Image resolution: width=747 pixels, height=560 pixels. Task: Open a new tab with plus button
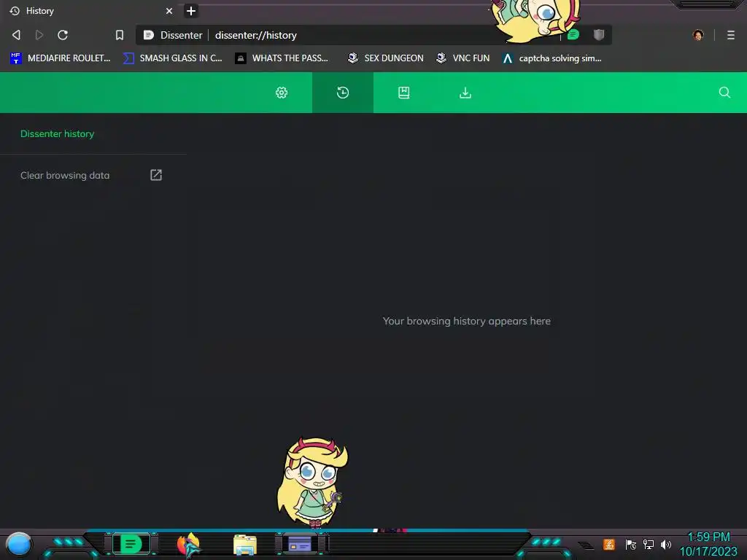[x=191, y=10]
